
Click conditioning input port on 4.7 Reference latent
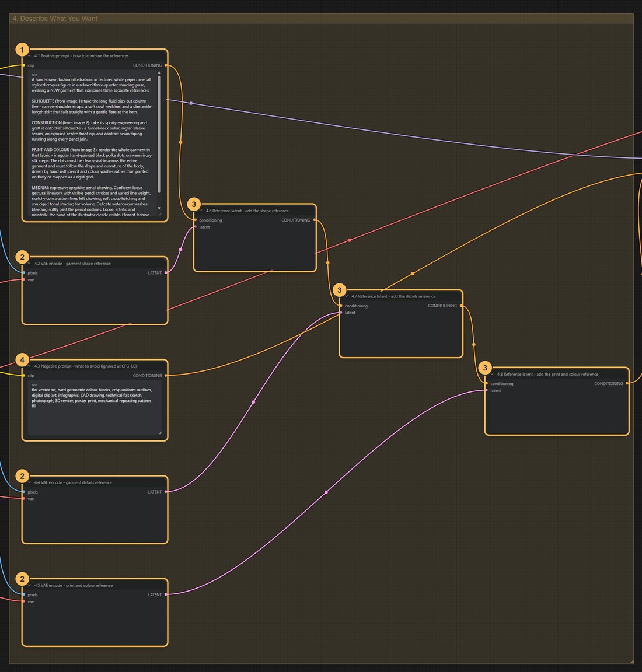(341, 306)
